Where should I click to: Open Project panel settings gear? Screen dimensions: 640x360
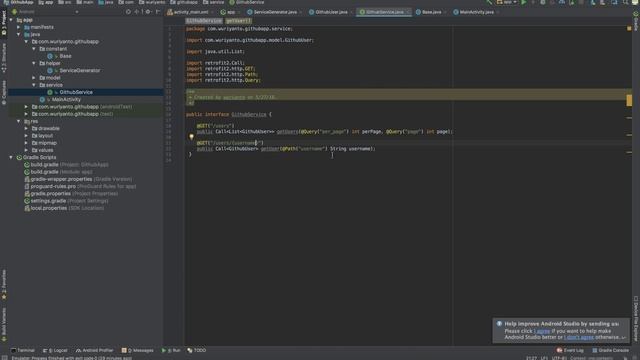coord(148,12)
